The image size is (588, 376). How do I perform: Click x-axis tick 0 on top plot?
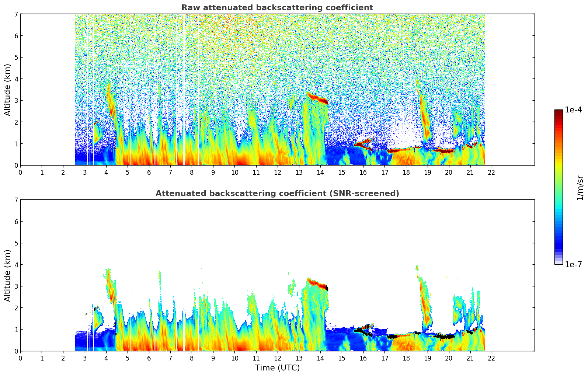[20, 172]
